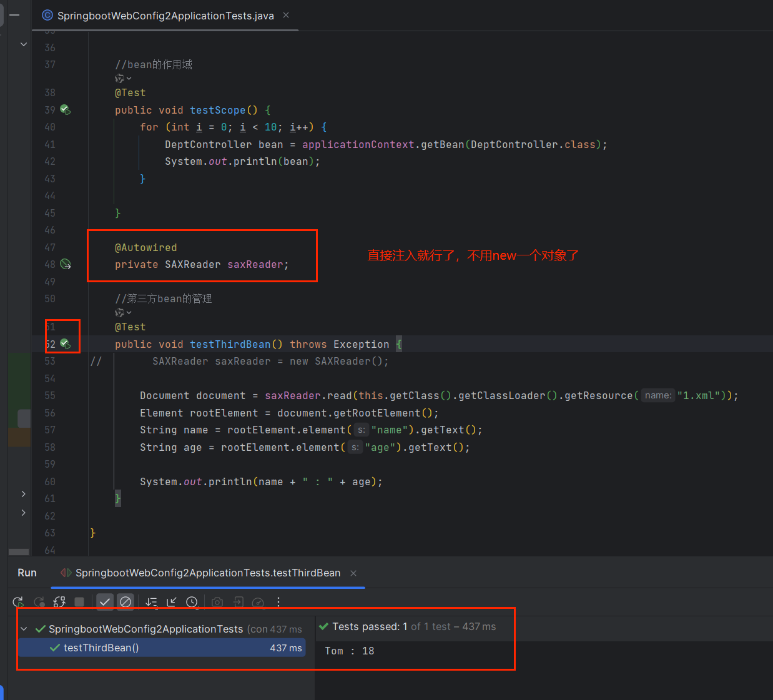
Task: Click the saxReader autowired bean gutter icon
Action: 65,264
